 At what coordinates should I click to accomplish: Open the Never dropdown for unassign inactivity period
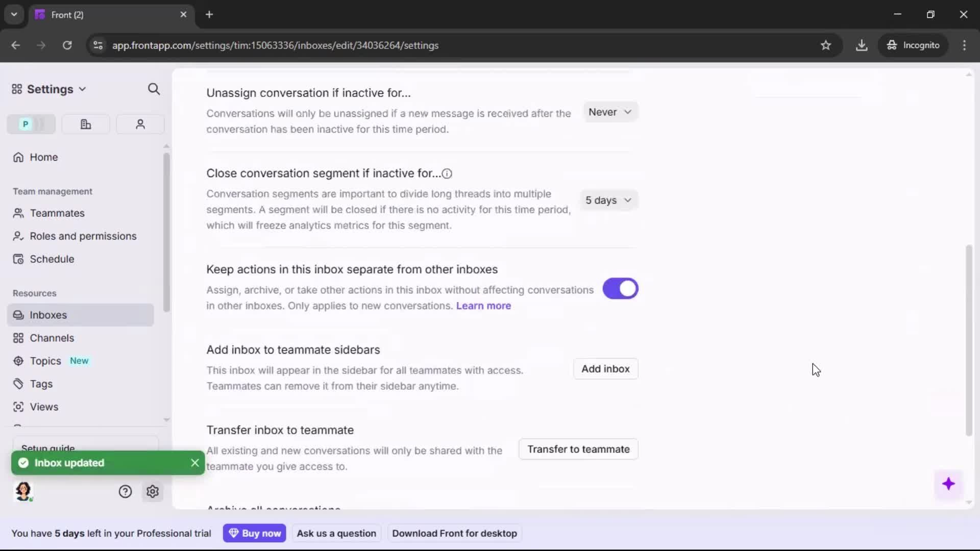610,112
